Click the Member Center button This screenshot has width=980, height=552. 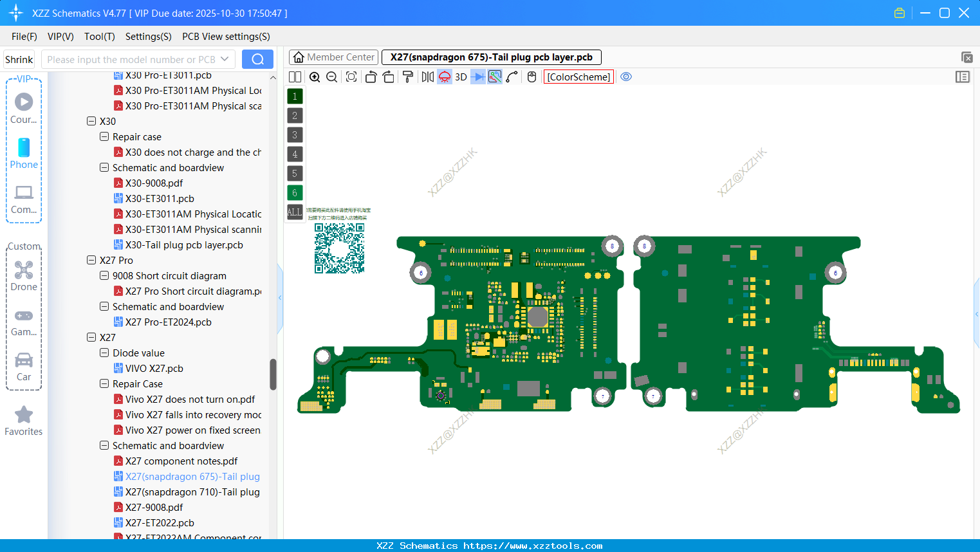pyautogui.click(x=333, y=57)
